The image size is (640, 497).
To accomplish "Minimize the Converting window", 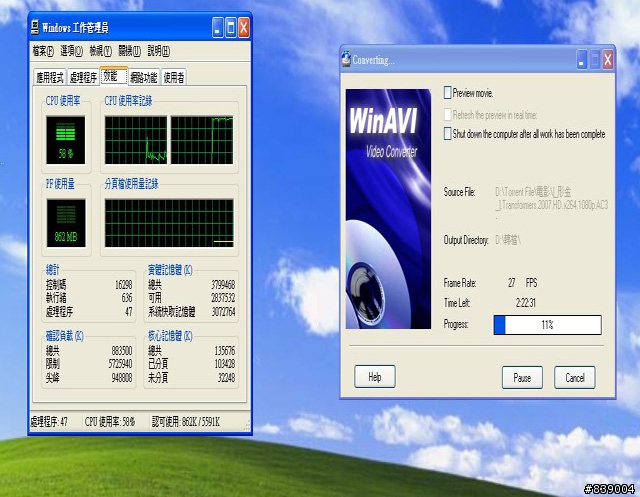I will (x=582, y=60).
